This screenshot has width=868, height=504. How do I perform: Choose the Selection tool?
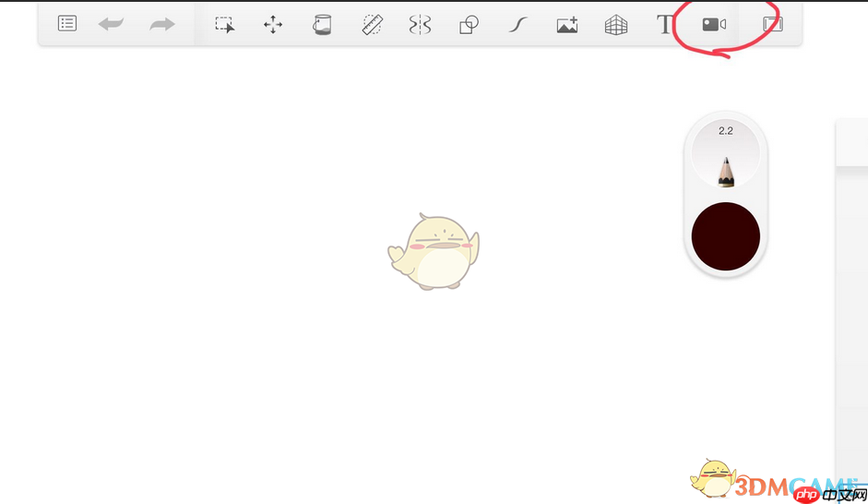[225, 24]
